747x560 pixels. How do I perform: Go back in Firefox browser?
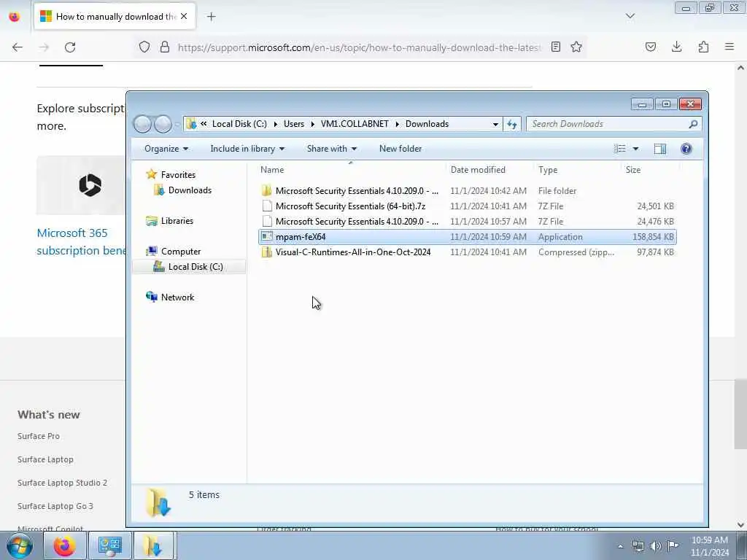[18, 47]
